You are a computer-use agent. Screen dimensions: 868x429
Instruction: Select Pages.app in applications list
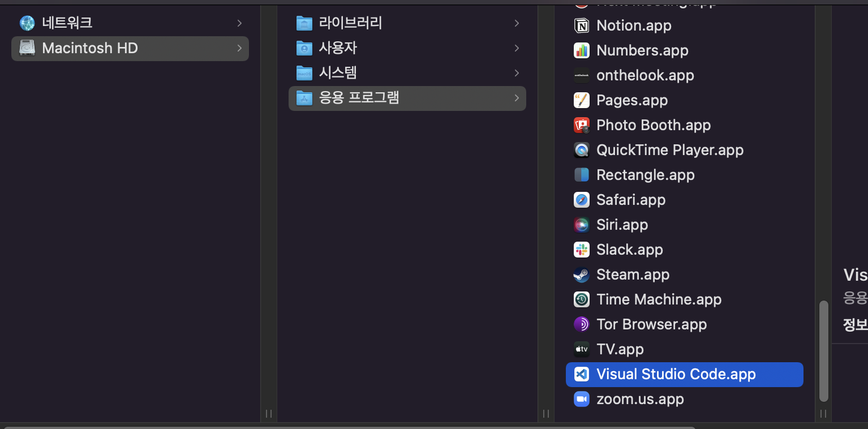tap(632, 100)
